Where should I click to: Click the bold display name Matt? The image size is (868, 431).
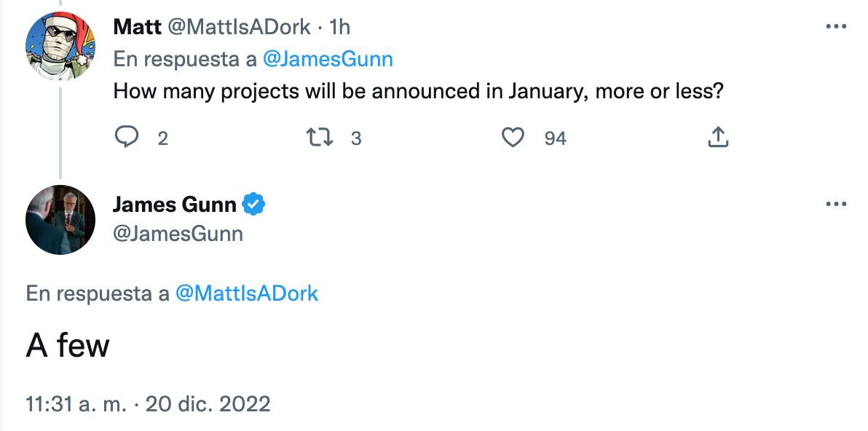pos(138,27)
